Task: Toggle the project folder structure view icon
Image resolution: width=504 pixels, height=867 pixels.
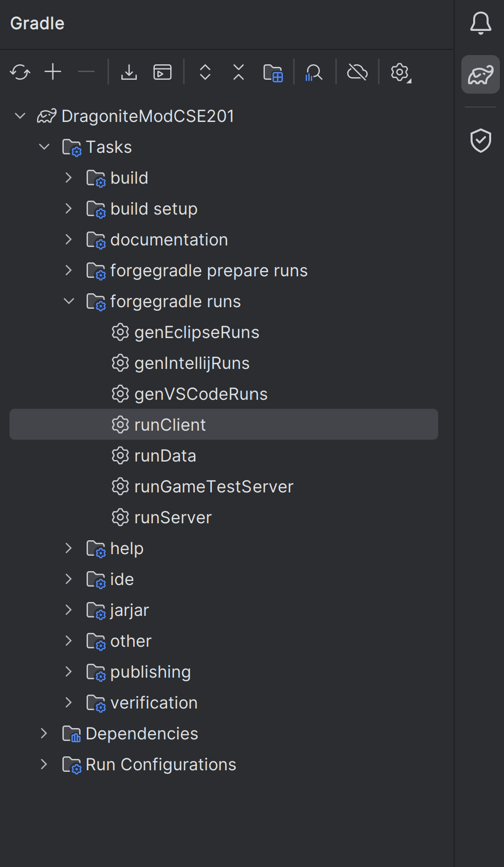Action: [x=273, y=73]
